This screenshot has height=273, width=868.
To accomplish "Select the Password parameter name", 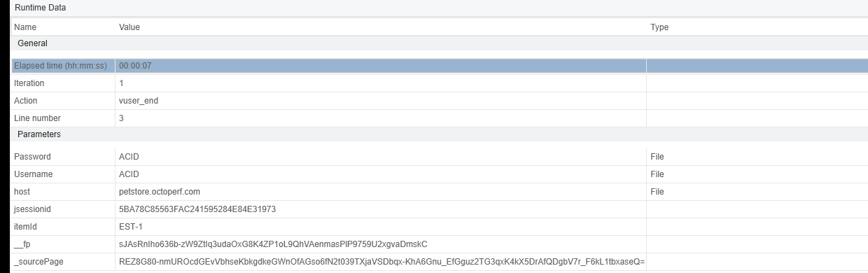I will pyautogui.click(x=32, y=157).
